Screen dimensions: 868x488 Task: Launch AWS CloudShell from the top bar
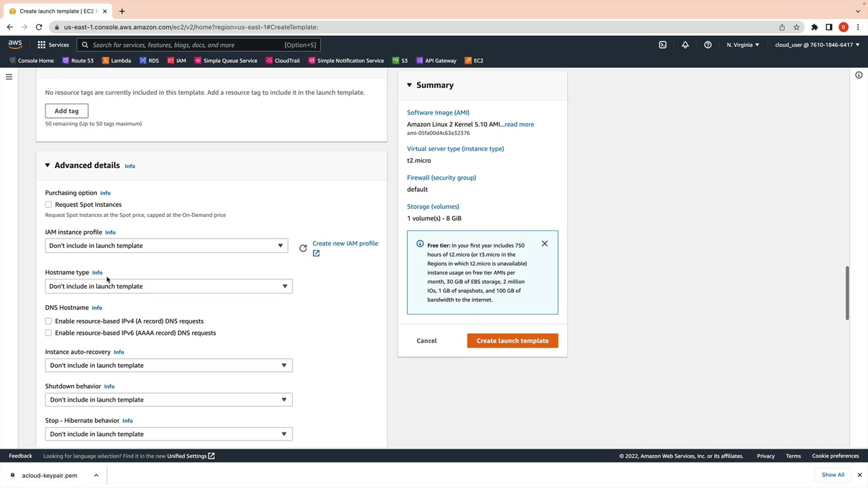pos(663,45)
